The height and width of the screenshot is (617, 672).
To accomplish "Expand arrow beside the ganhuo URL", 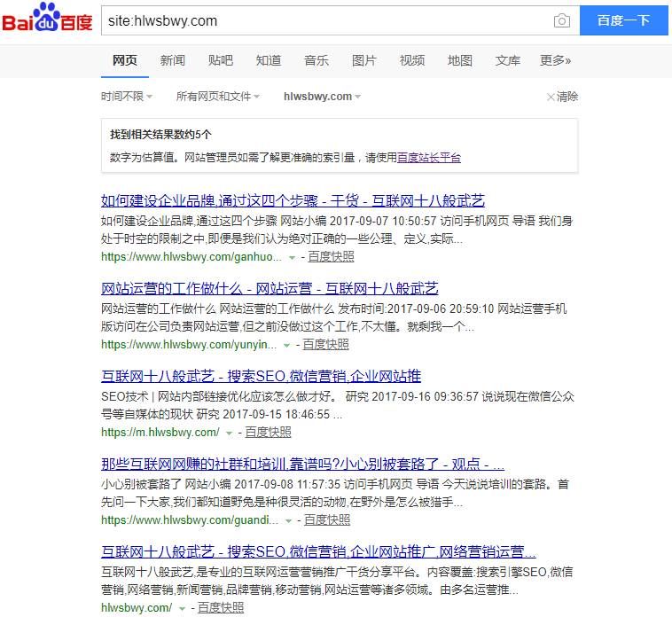I will point(292,257).
